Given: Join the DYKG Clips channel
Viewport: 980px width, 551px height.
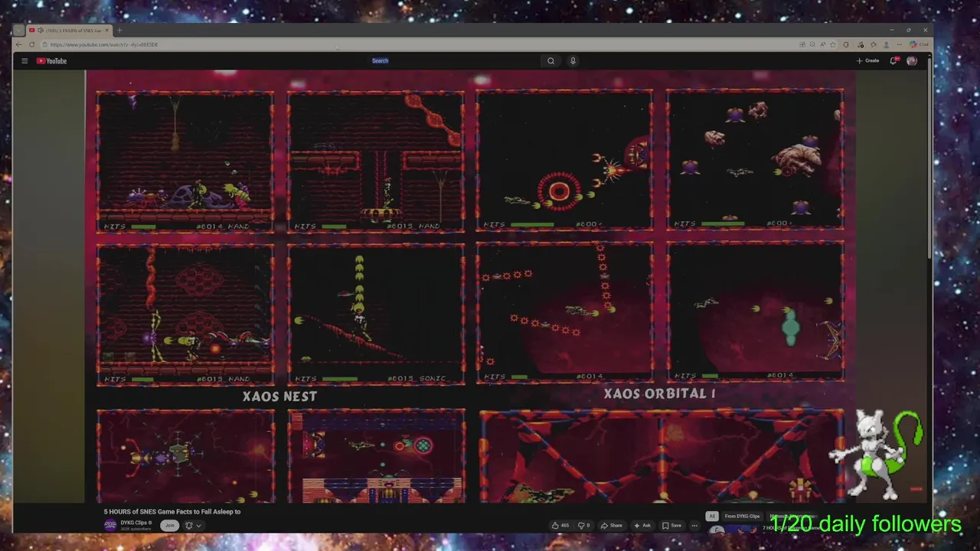Looking at the screenshot, I should 169,526.
